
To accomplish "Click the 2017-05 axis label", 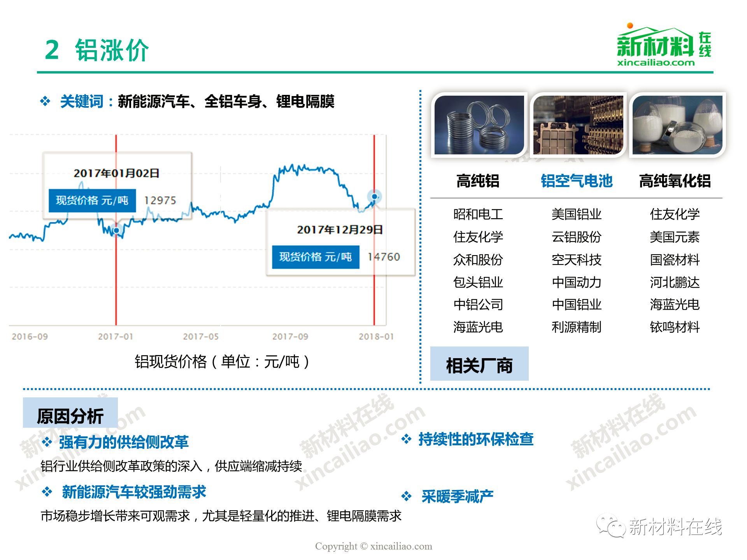I will pyautogui.click(x=201, y=336).
